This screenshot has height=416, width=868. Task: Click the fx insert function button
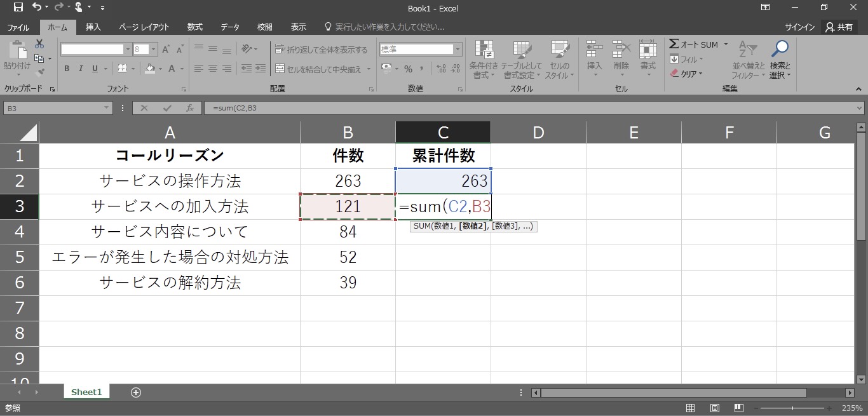(189, 109)
